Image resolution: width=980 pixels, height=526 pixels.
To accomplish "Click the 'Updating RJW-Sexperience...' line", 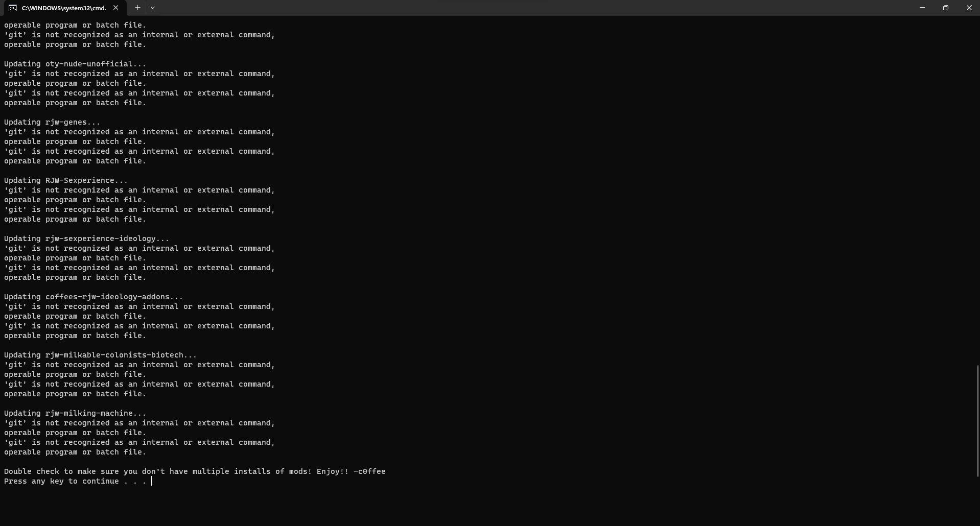I will [66, 180].
